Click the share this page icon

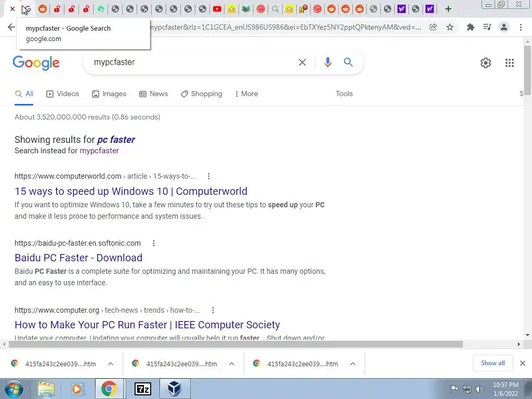click(433, 27)
